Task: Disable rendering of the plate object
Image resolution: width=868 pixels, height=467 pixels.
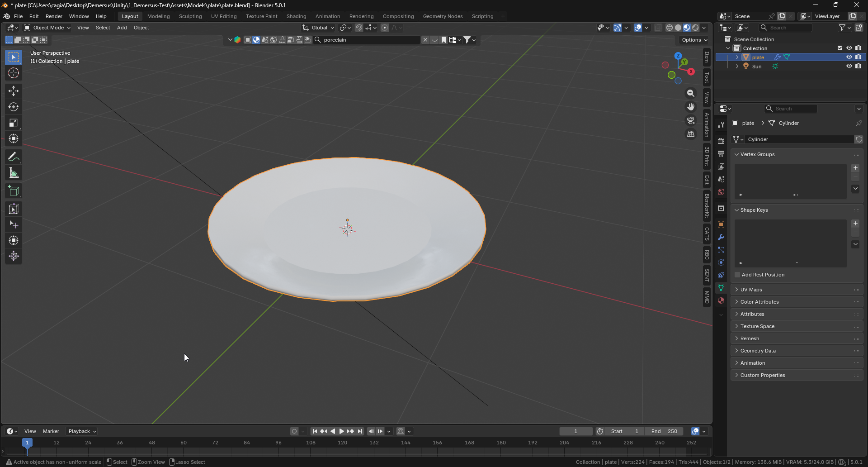Action: [859, 57]
